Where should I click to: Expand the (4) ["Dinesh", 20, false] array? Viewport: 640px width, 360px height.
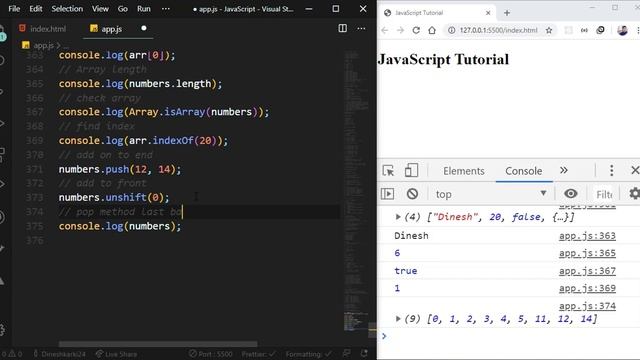pos(398,217)
